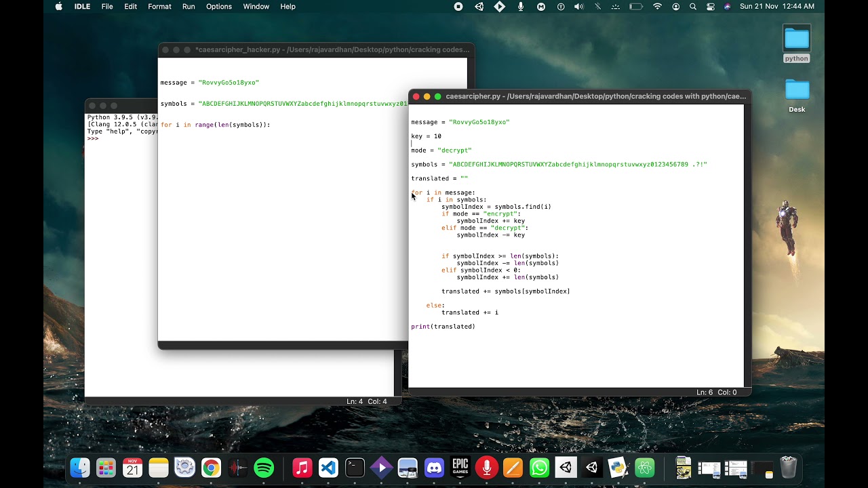Open the Help menu
The image size is (868, 488).
pos(288,6)
